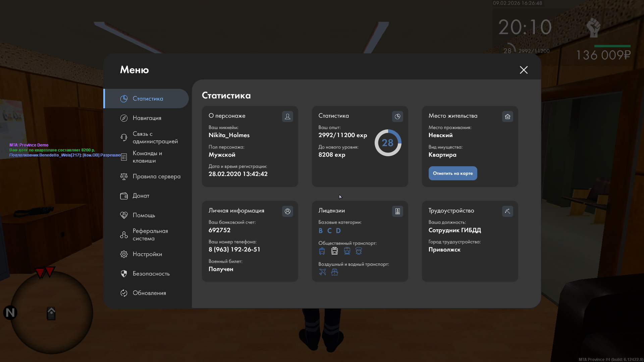Open Настройки from the sidebar
Screen dimensions: 644x362
147,254
